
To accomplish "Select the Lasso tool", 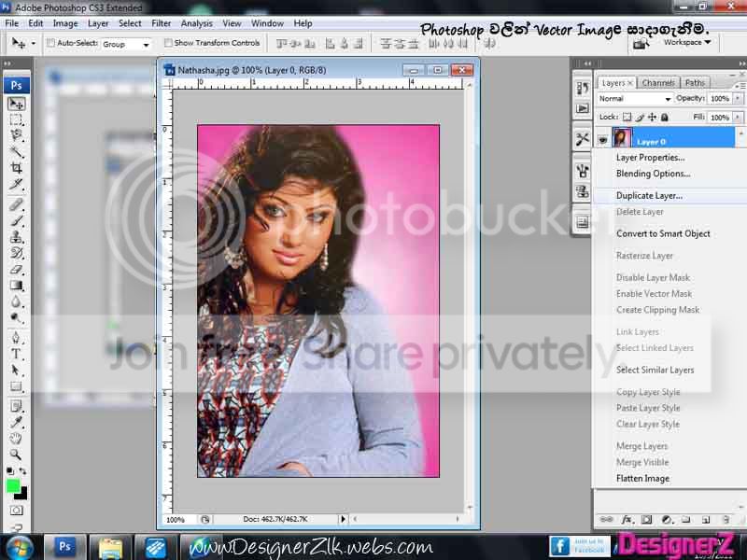I will coord(16,135).
